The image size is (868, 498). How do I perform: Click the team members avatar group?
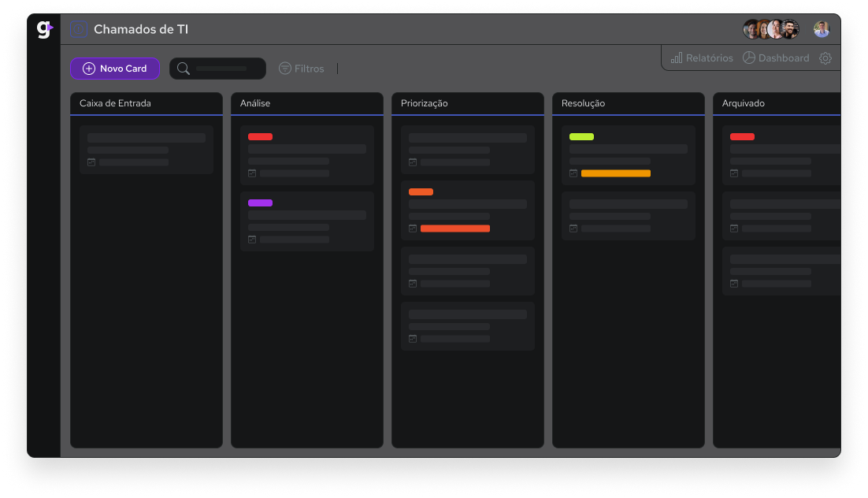pos(770,30)
